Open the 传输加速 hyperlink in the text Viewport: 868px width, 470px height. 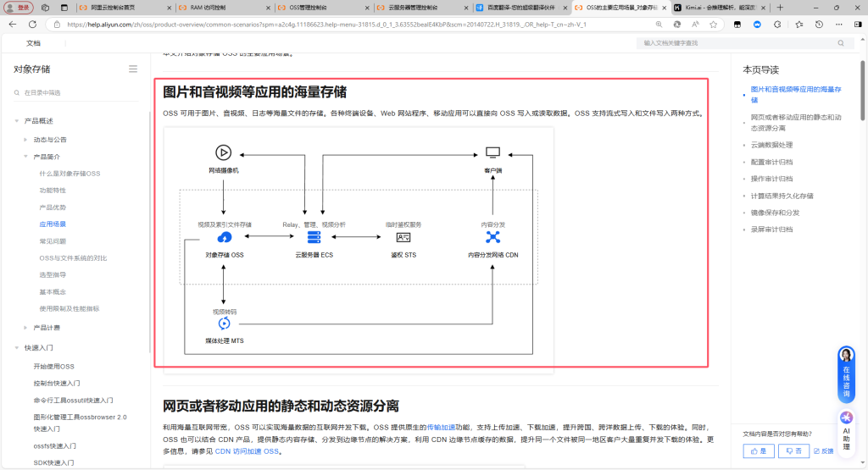[x=442, y=428]
